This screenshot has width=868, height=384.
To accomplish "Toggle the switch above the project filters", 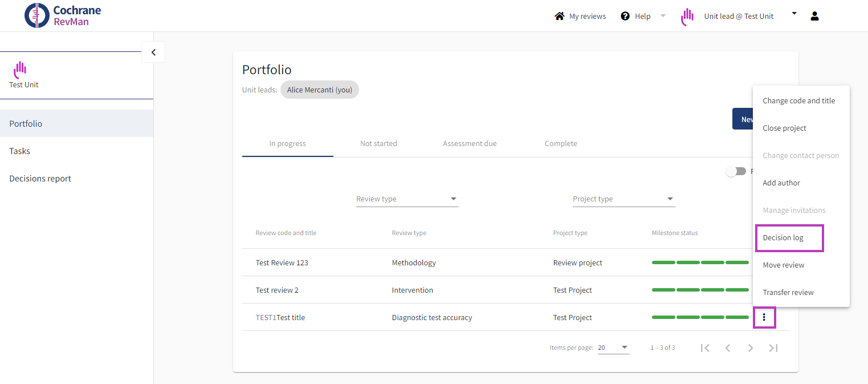I will (x=736, y=171).
